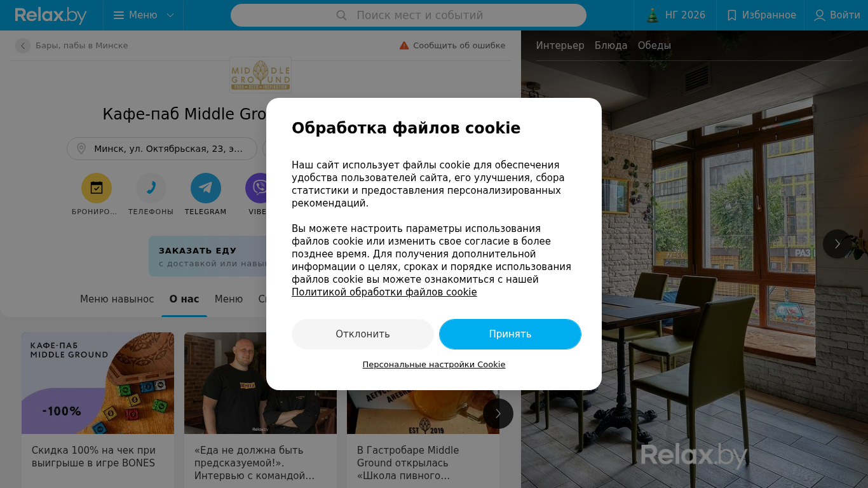
Task: Click the Войти user icon
Action: [x=820, y=15]
